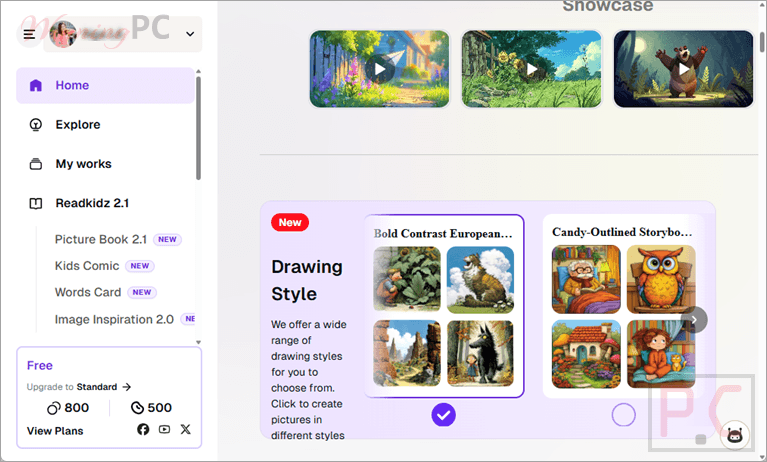Play the paper airplane showcase video

coord(379,69)
